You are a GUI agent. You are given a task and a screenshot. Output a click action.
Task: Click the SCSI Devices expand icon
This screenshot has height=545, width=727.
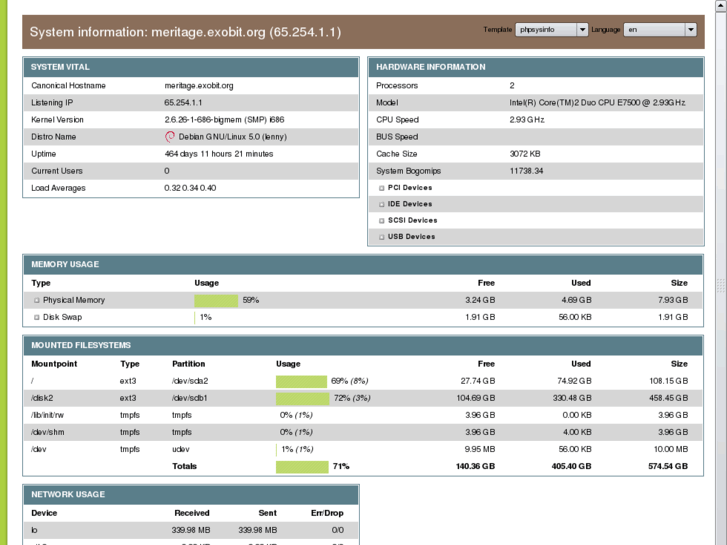[x=381, y=221]
